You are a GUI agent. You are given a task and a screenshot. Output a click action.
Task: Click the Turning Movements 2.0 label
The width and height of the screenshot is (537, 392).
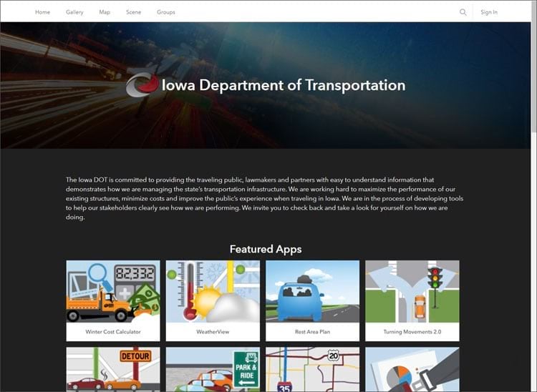(412, 331)
